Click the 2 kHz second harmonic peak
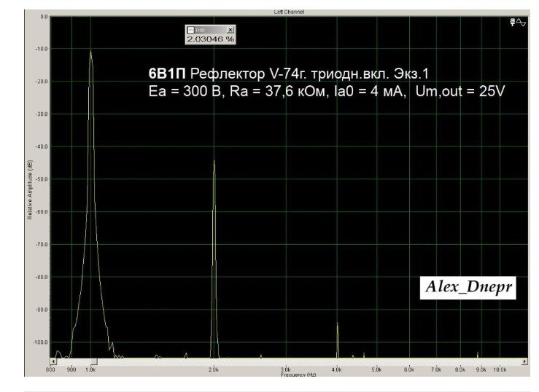539x392 pixels. [214, 161]
